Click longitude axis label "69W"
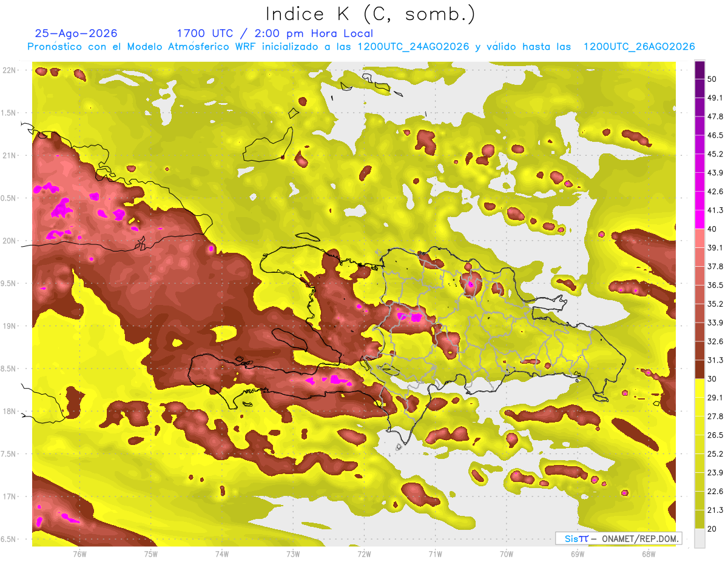This screenshot has width=728, height=562. 578,554
